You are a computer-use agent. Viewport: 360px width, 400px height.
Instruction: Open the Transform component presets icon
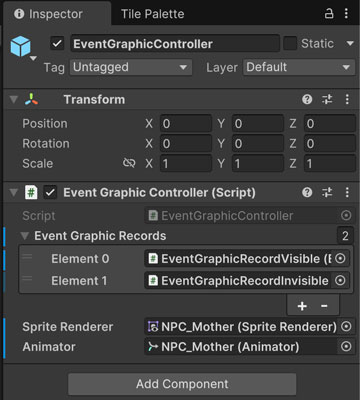(327, 99)
